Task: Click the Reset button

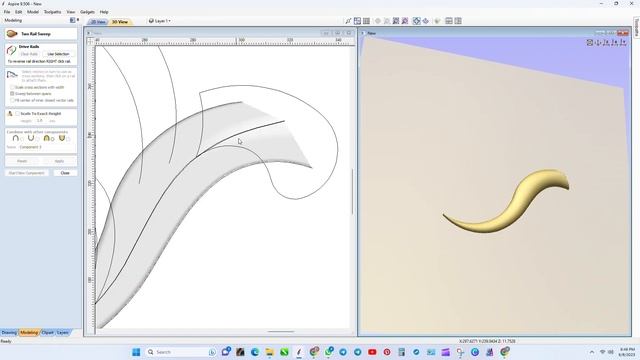Action: (x=22, y=161)
